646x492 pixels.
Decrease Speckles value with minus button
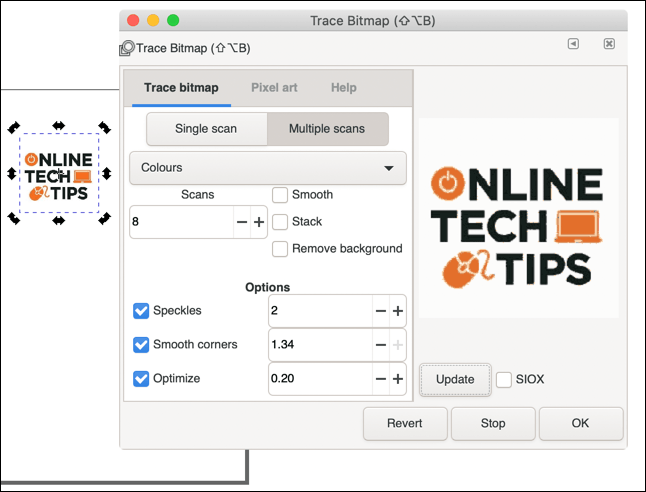tap(381, 311)
